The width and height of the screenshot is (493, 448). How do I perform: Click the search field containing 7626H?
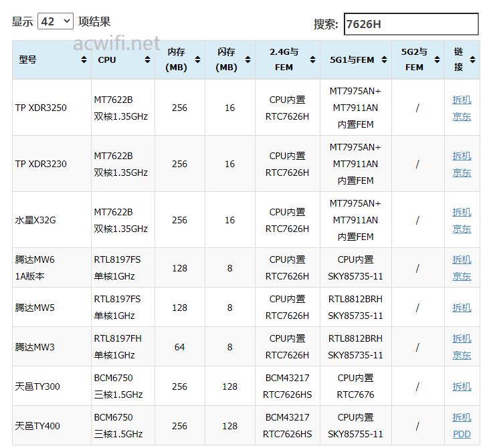(x=411, y=24)
